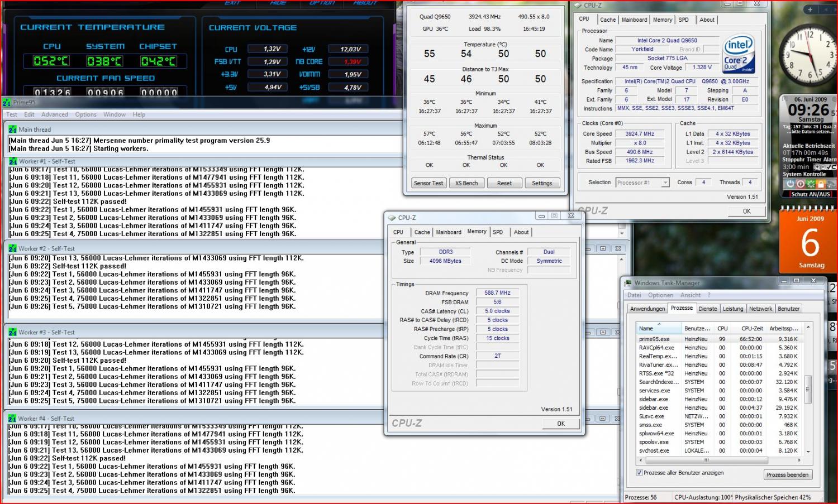The height and width of the screenshot is (504, 838).
Task: Click the Worker #2 Self-Test window icon
Action: coord(13,248)
